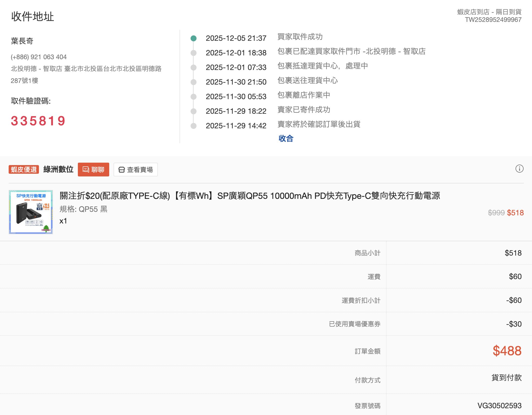
Task: Collapse tracking history with 收合
Action: click(286, 139)
